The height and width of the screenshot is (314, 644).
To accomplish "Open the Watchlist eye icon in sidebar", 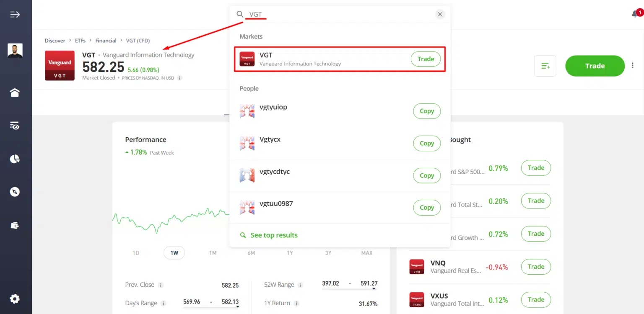I will [x=15, y=126].
